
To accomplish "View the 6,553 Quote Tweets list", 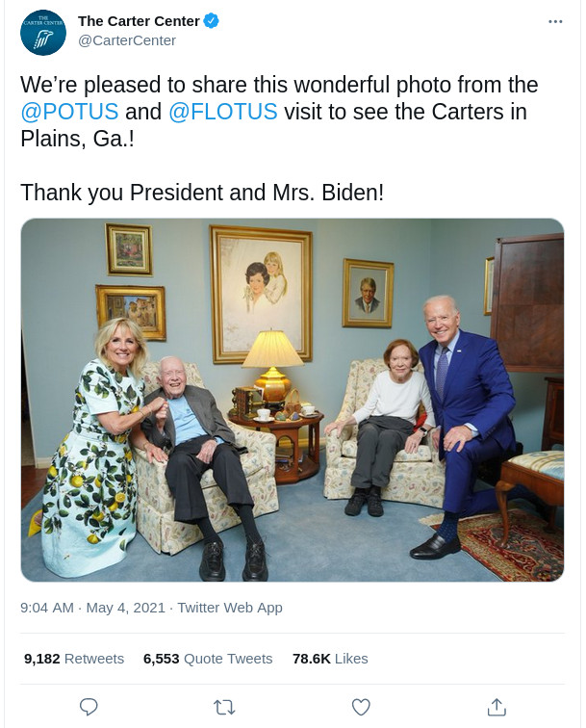I will pyautogui.click(x=207, y=659).
